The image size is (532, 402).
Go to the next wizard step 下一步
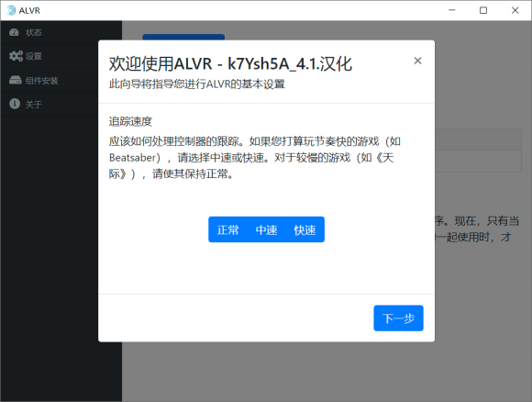click(x=398, y=318)
